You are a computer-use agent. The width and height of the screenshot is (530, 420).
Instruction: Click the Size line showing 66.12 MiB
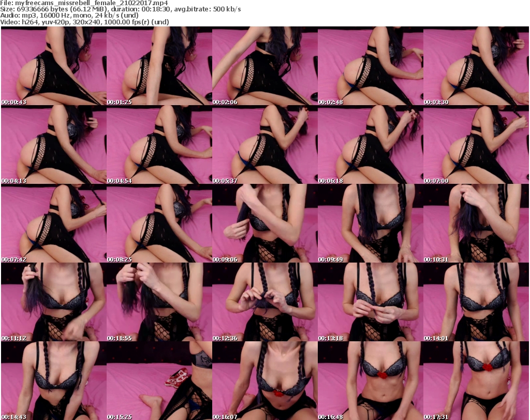tap(120, 9)
